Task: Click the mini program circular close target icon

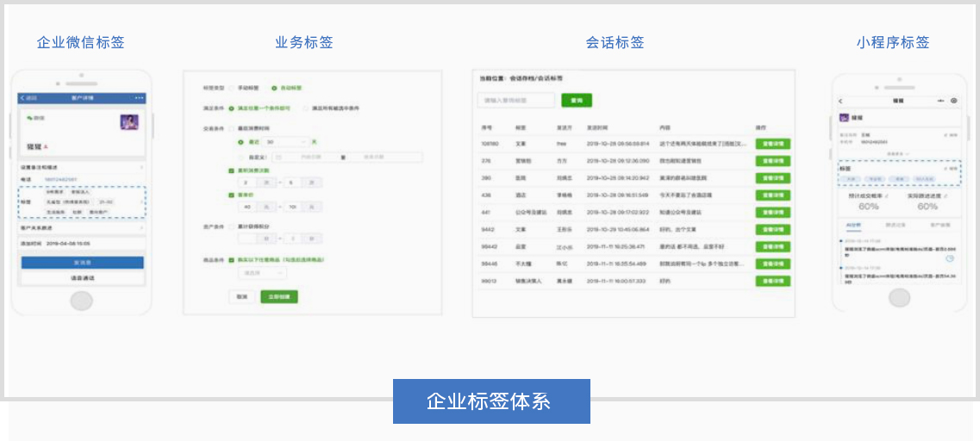Action: [954, 101]
